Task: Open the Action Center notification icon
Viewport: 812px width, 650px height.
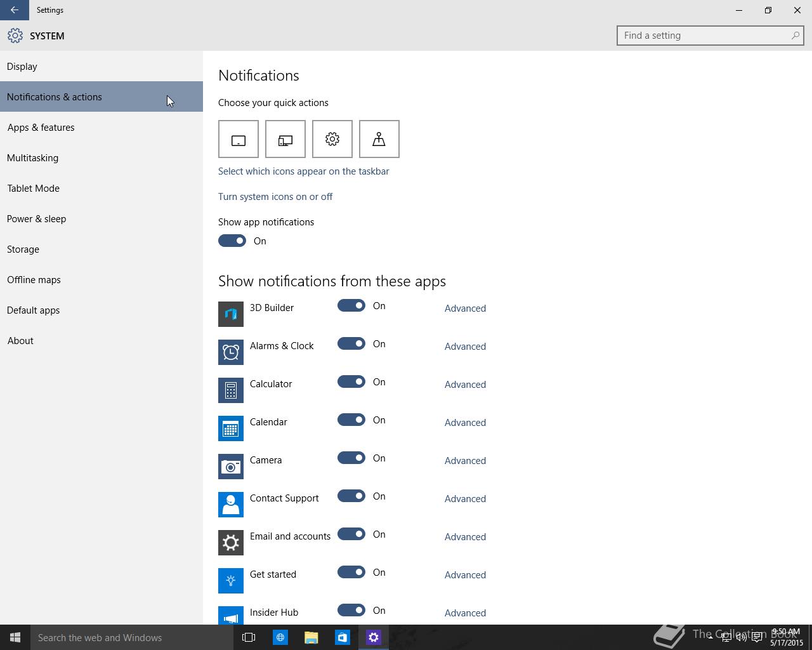Action: (757, 638)
